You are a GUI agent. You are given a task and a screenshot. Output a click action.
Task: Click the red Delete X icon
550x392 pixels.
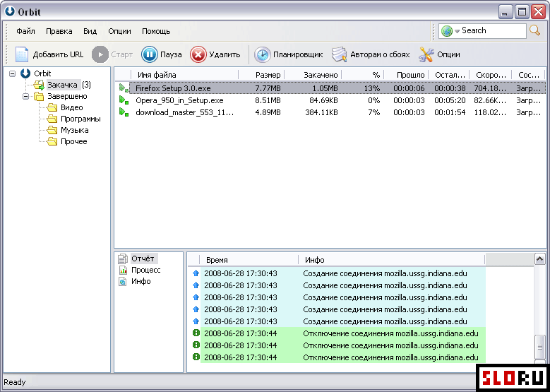click(198, 55)
